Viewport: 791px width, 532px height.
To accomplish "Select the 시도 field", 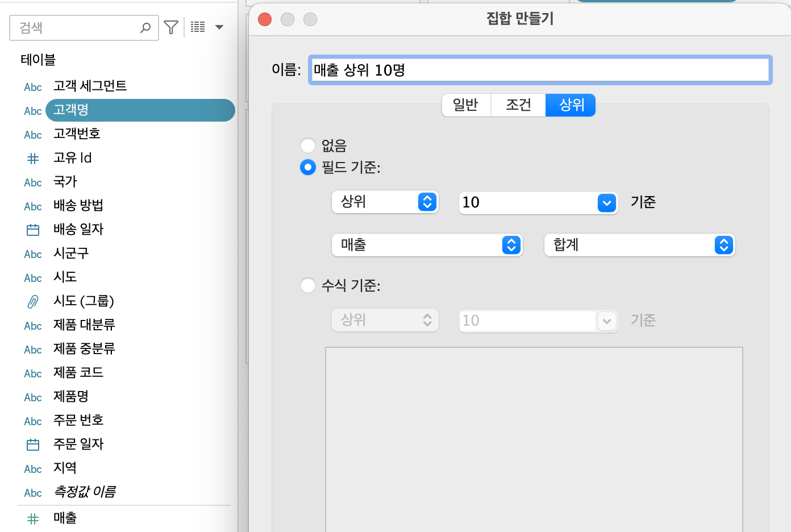I will click(65, 277).
